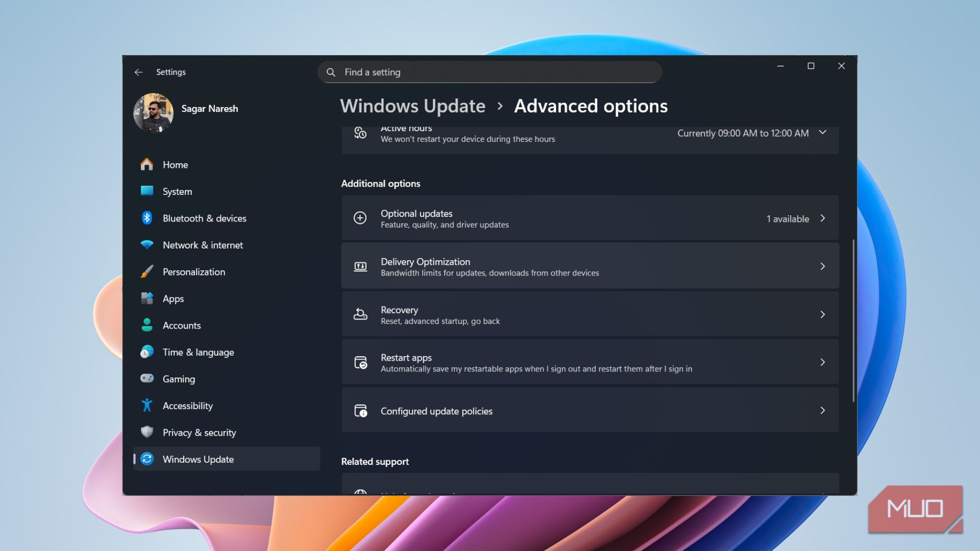Viewport: 980px width, 551px height.
Task: Open Restart apps via its chevron
Action: pos(823,362)
